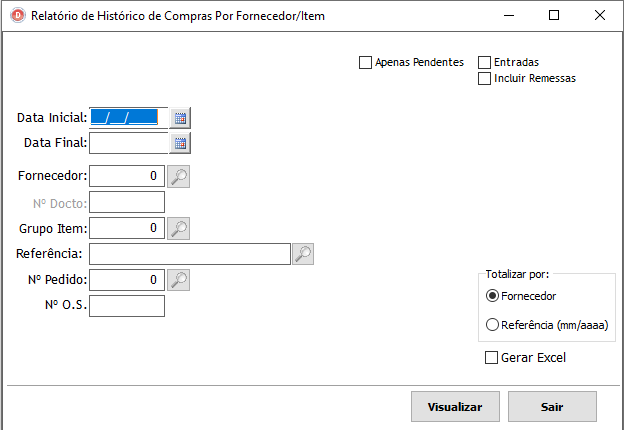The width and height of the screenshot is (624, 430).
Task: Check the Entradas option
Action: pyautogui.click(x=485, y=63)
